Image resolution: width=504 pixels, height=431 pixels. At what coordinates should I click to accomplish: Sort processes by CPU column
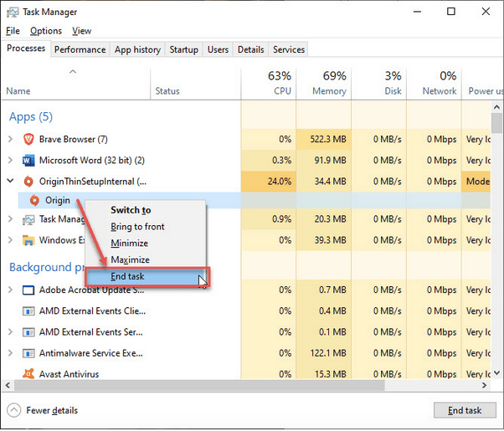(269, 84)
